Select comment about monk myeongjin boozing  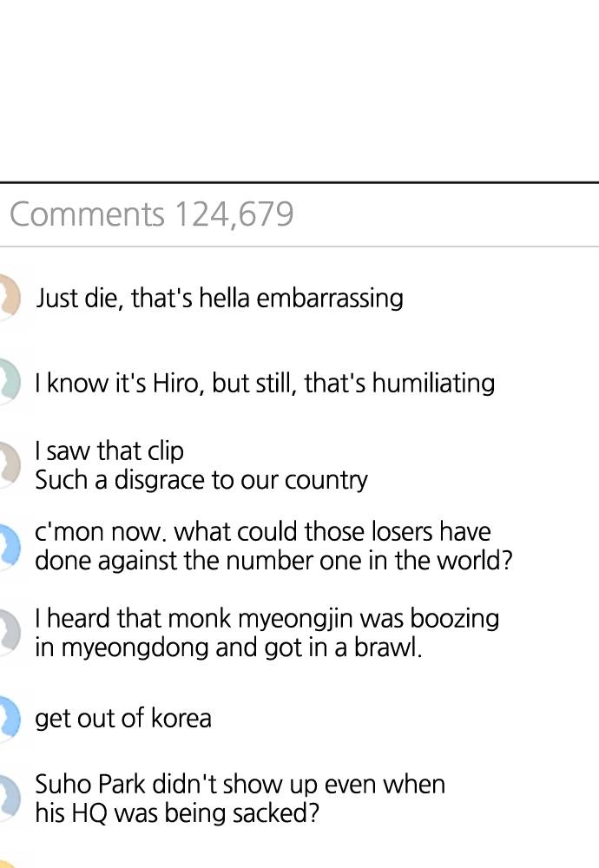click(x=267, y=633)
